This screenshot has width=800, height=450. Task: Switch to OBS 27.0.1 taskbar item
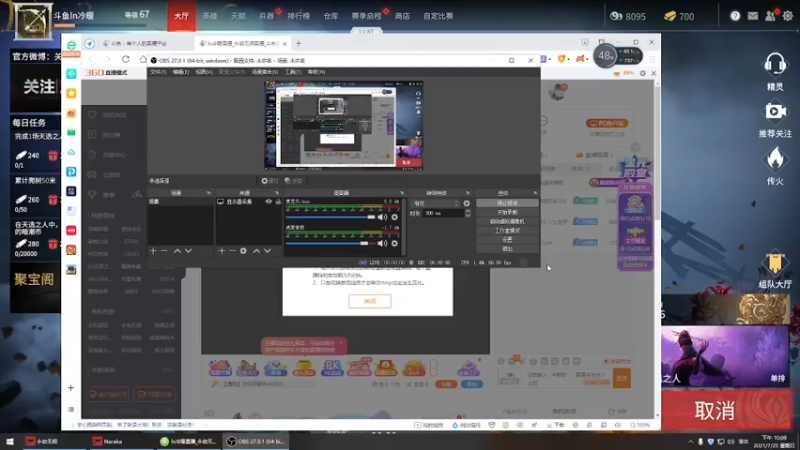point(257,441)
